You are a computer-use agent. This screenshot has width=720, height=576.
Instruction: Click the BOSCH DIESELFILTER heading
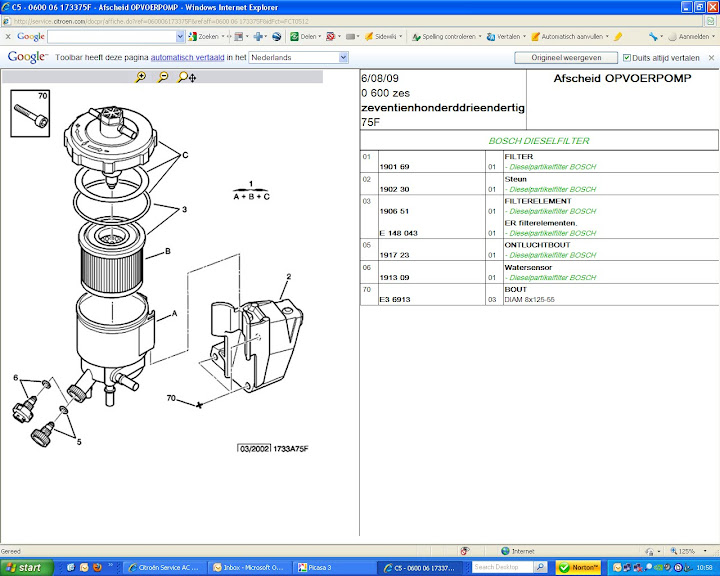[539, 141]
